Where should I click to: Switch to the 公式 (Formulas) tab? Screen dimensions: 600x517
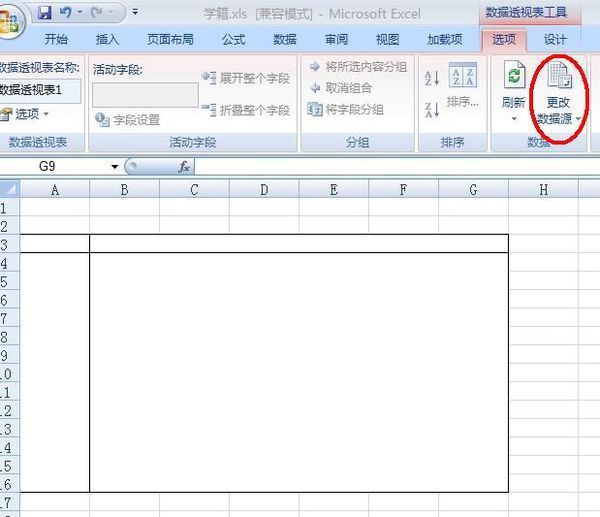[x=233, y=39]
